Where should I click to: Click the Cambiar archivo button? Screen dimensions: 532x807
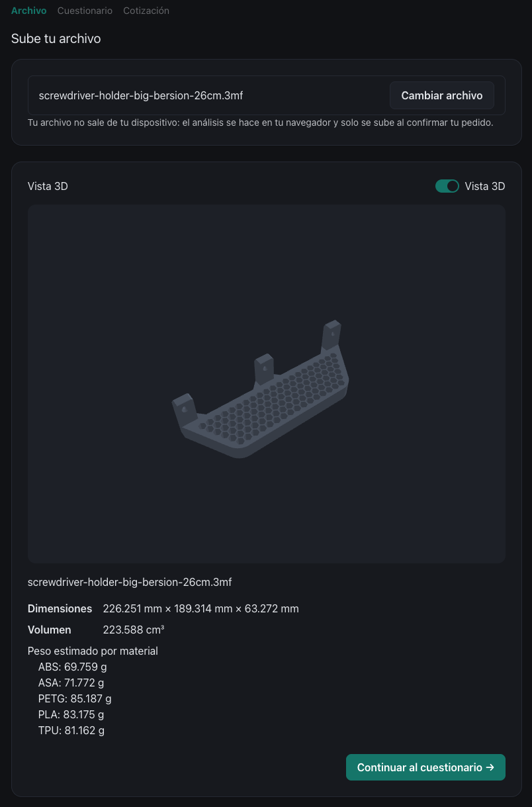tap(442, 95)
